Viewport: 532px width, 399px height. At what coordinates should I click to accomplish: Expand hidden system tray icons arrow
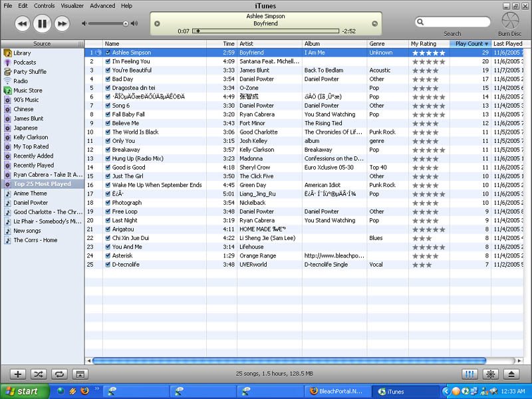tap(446, 392)
